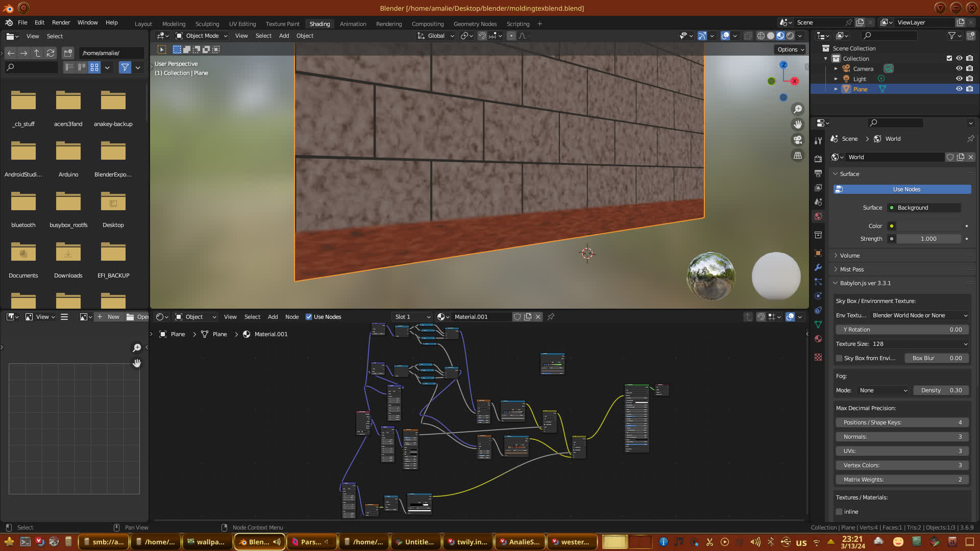Uncheck the Use Nodes checkbox in node editor
The image size is (980, 551).
coord(309,317)
